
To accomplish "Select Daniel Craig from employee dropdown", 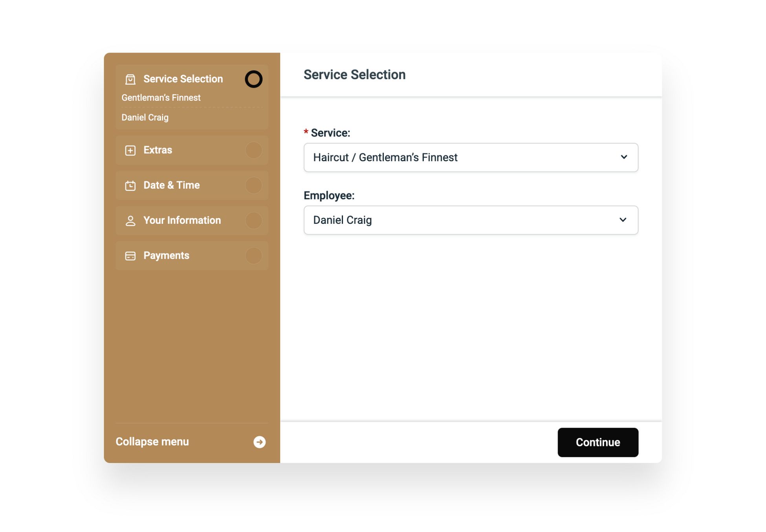I will point(471,219).
